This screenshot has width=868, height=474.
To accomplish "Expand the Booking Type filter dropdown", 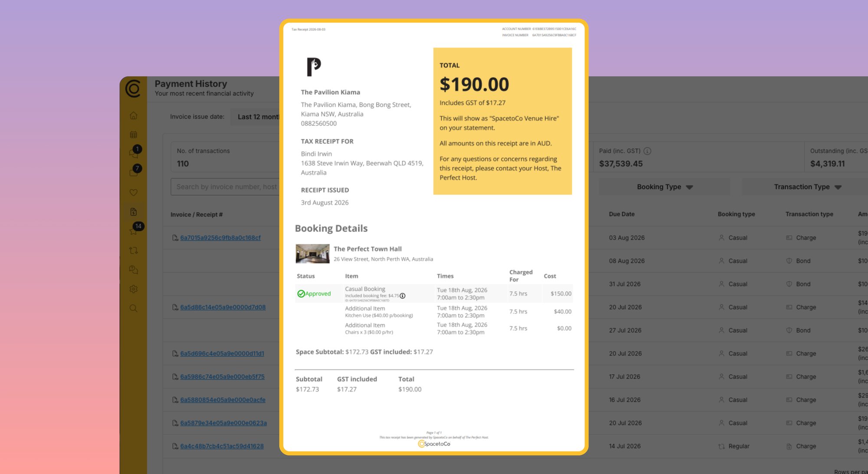I will [x=664, y=187].
